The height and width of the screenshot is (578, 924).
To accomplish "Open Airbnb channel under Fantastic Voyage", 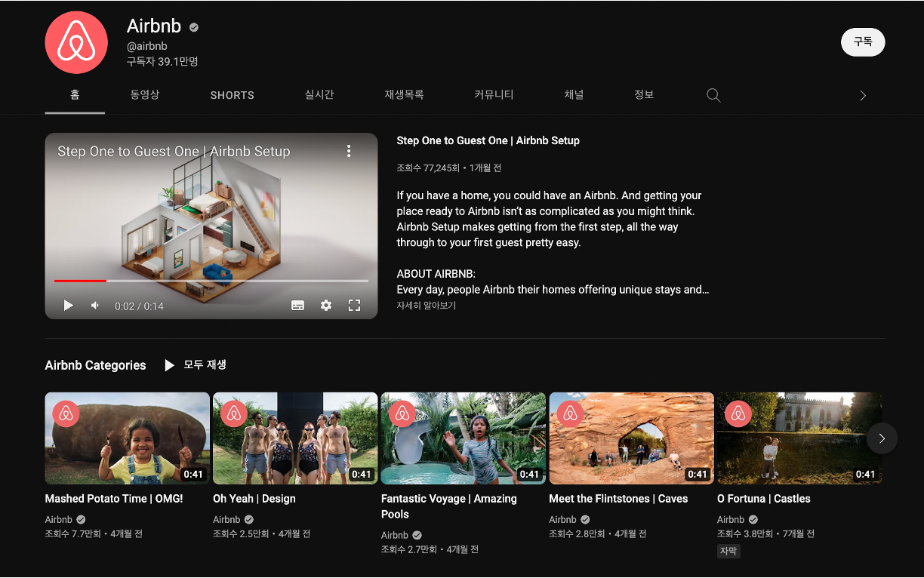I will (x=395, y=535).
